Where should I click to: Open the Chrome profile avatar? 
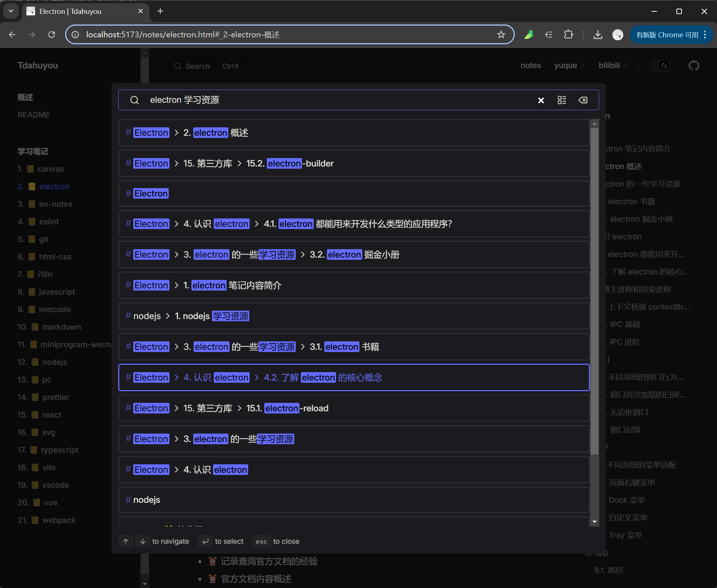coord(618,35)
